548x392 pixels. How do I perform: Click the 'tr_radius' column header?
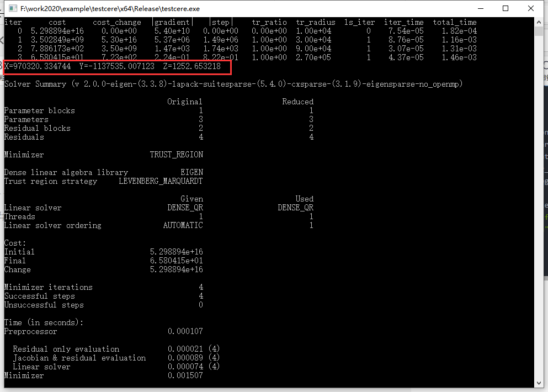tap(316, 23)
